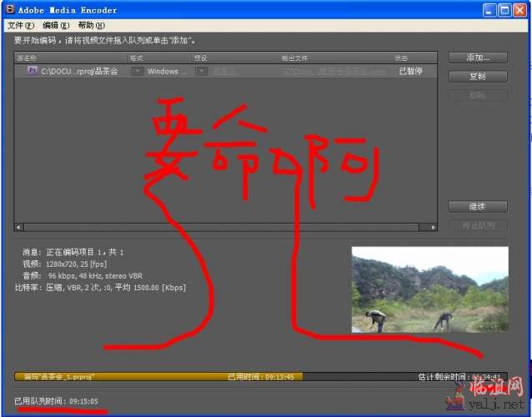Click the right arrow of horizontal scrollbar
Image resolution: width=532 pixels, height=417 pixels.
432,227
